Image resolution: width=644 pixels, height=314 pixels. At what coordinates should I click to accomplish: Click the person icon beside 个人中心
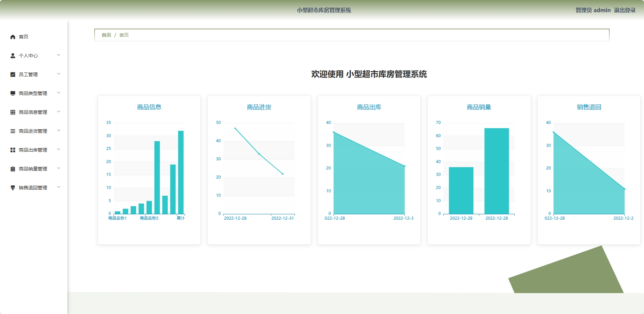click(13, 56)
